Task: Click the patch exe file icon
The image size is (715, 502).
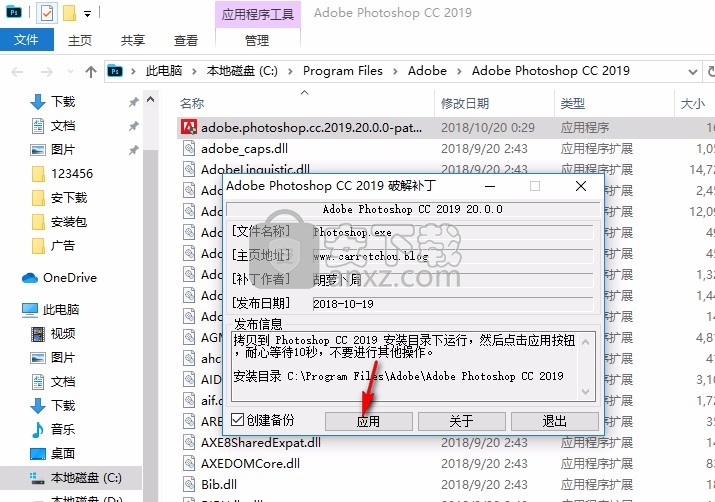Action: pyautogui.click(x=189, y=127)
